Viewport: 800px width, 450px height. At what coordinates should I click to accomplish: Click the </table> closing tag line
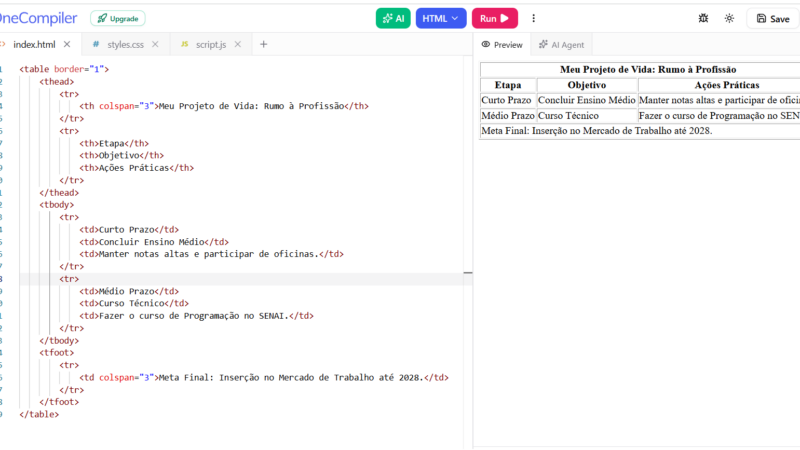click(x=39, y=414)
